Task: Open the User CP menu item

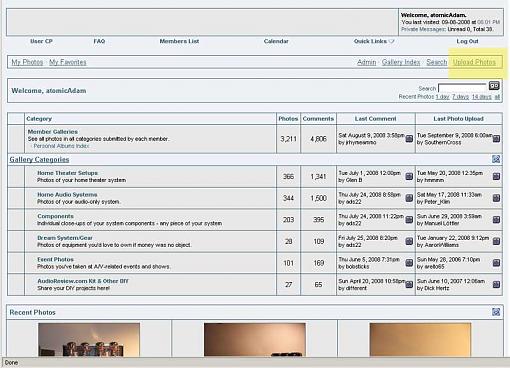Action: tap(41, 41)
